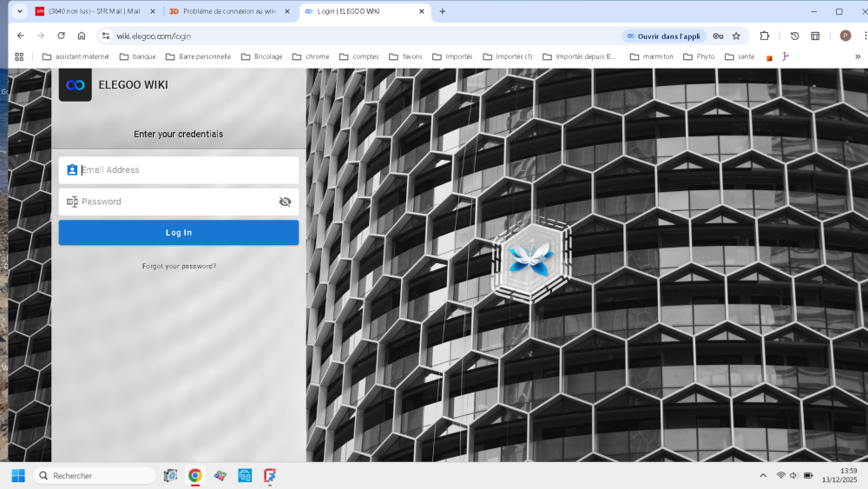Image resolution: width=868 pixels, height=489 pixels.
Task: Show hidden bookmarks with the overflow chevron
Action: click(858, 56)
